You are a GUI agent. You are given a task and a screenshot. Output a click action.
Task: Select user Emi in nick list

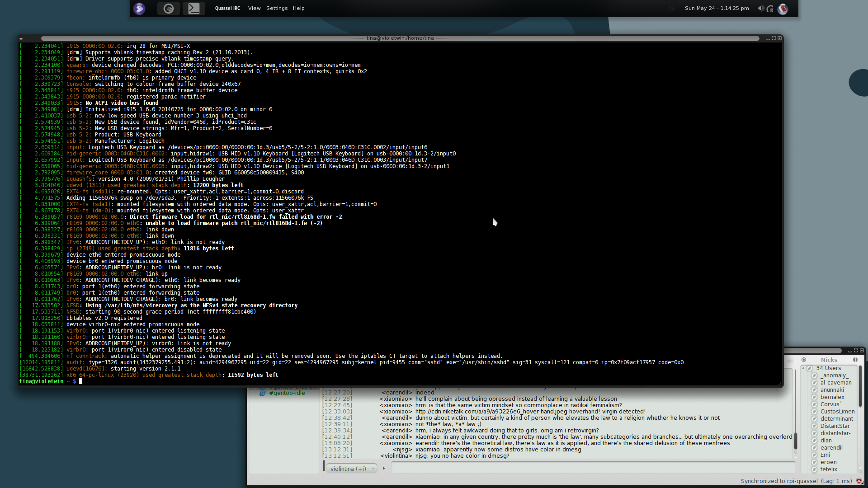coord(825,455)
